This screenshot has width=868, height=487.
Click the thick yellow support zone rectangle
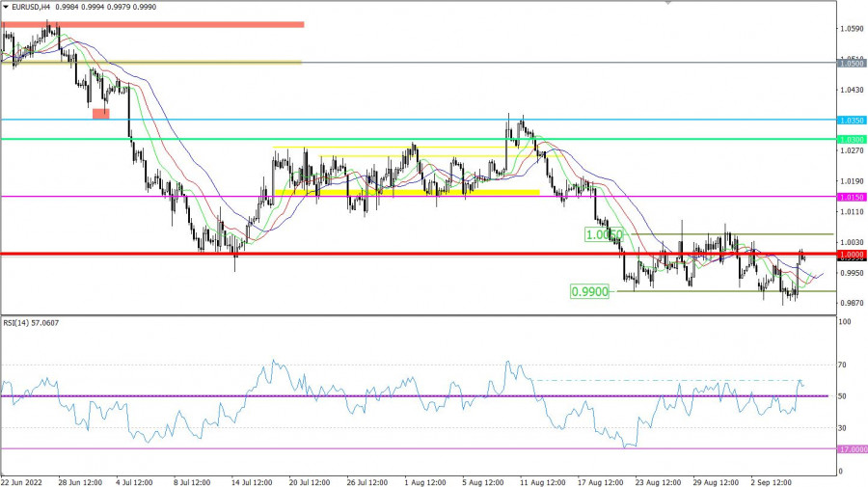tap(407, 192)
